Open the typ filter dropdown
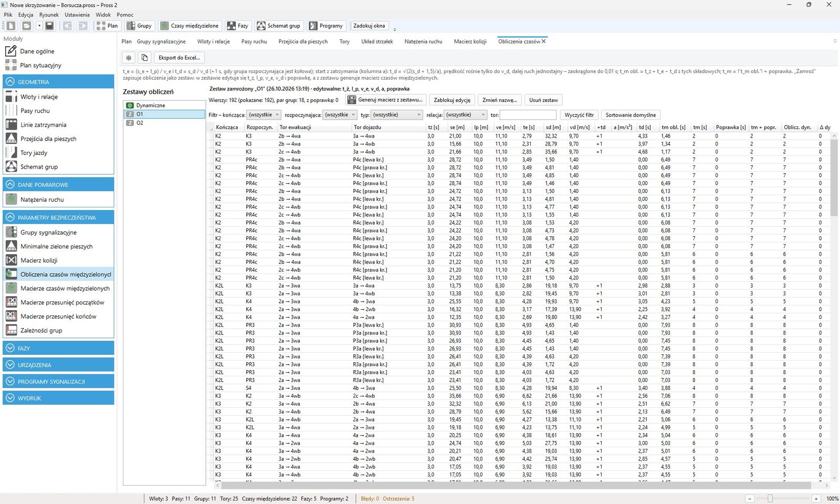840x504 pixels. coord(397,114)
